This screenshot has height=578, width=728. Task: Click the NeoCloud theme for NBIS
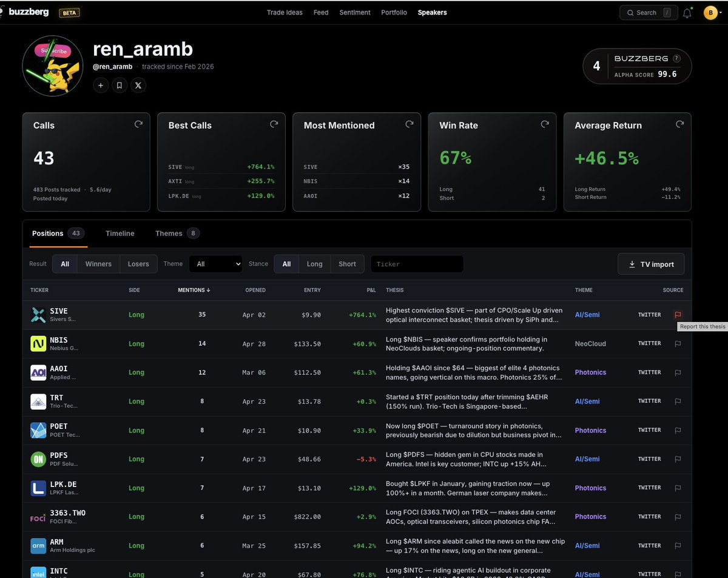[x=590, y=344]
